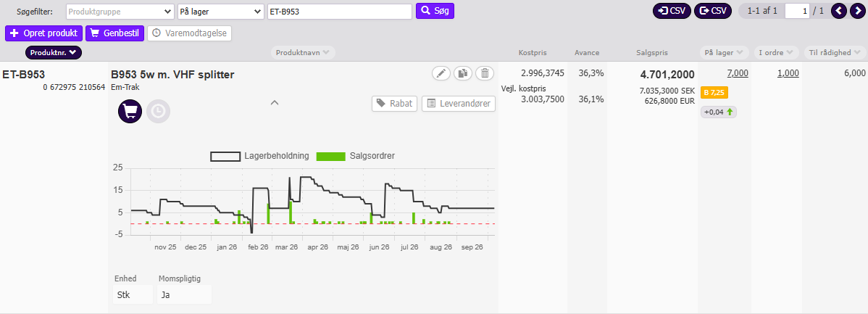Viewport: 868px width, 314px height.
Task: Click the Stk unit field
Action: pos(133,294)
